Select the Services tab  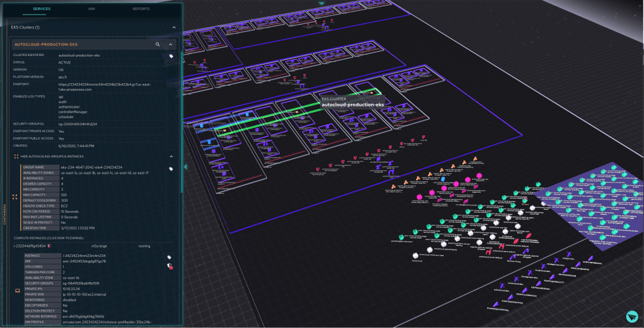(x=41, y=9)
